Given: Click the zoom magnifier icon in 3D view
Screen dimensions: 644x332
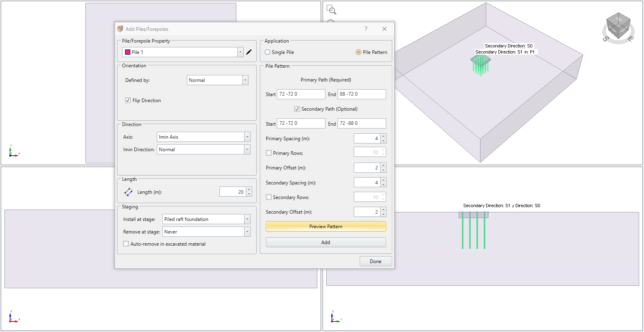Looking at the screenshot, I should 332,10.
